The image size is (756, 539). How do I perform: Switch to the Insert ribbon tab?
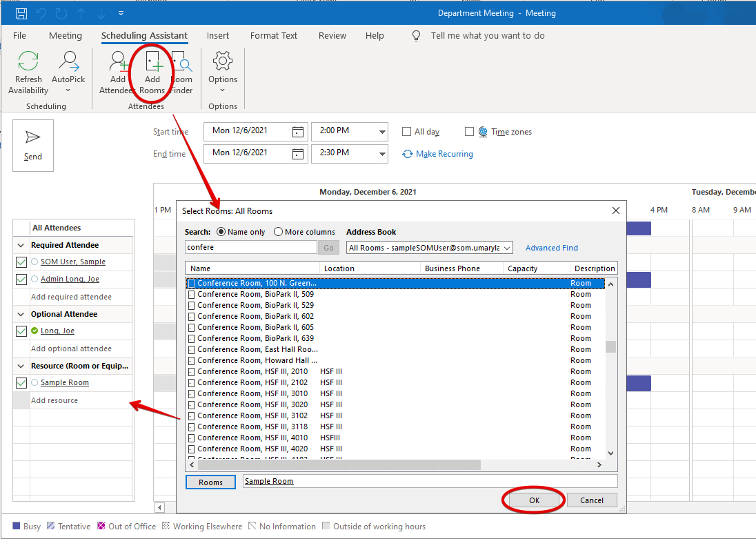pyautogui.click(x=218, y=36)
